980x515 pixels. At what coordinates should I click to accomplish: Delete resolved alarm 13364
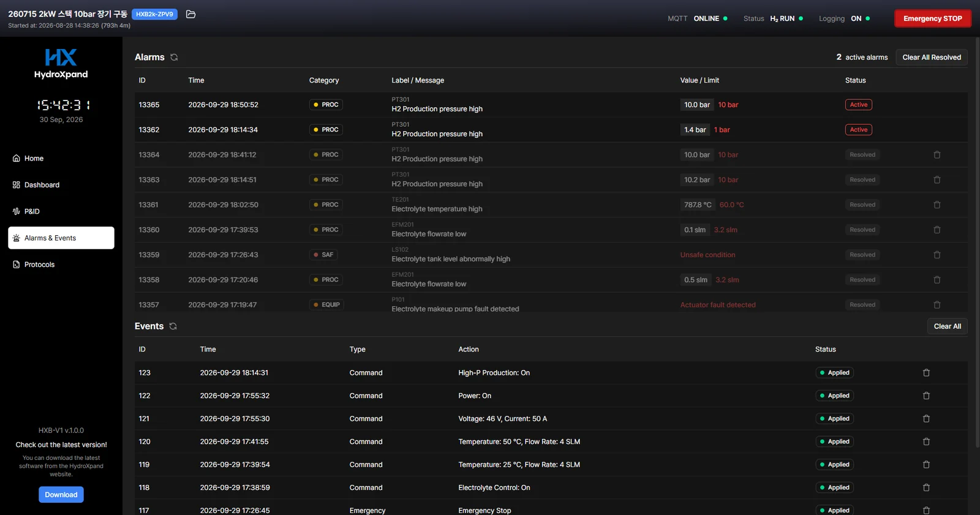click(937, 155)
